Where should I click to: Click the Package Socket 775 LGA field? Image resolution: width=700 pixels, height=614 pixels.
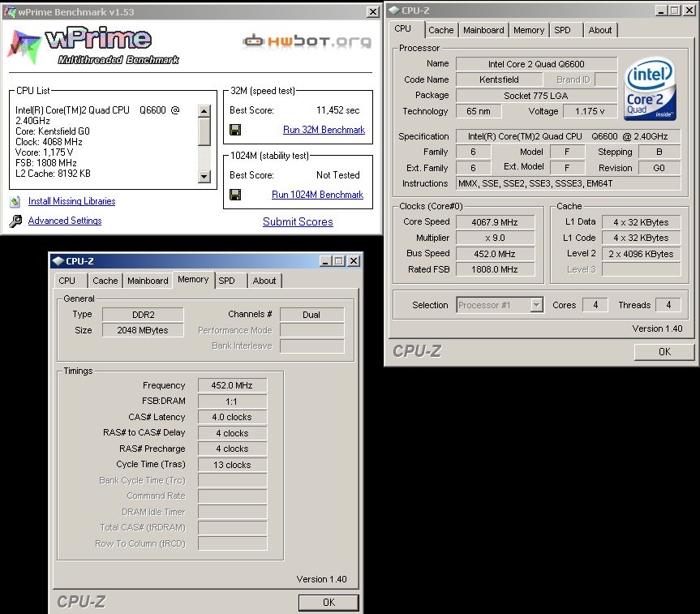[536, 96]
